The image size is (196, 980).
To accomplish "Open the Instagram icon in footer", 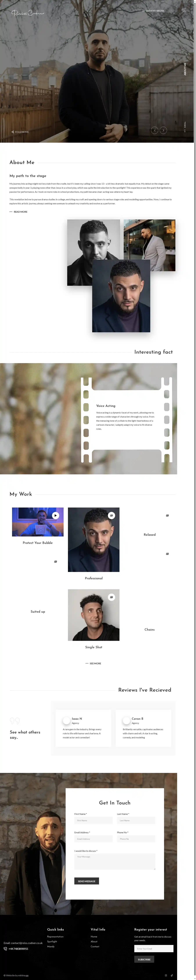I will (x=166, y=975).
